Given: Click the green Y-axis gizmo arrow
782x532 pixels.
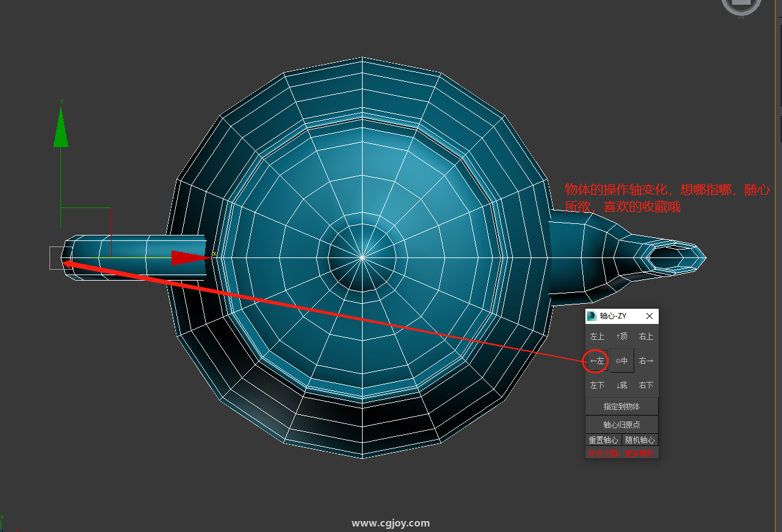Looking at the screenshot, I should pos(60,127).
